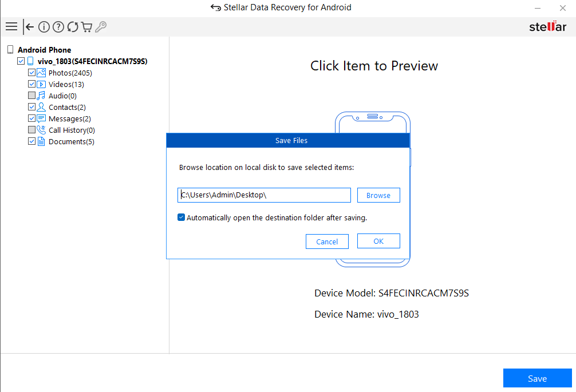Click the shopping cart icon
576x392 pixels.
pos(86,27)
